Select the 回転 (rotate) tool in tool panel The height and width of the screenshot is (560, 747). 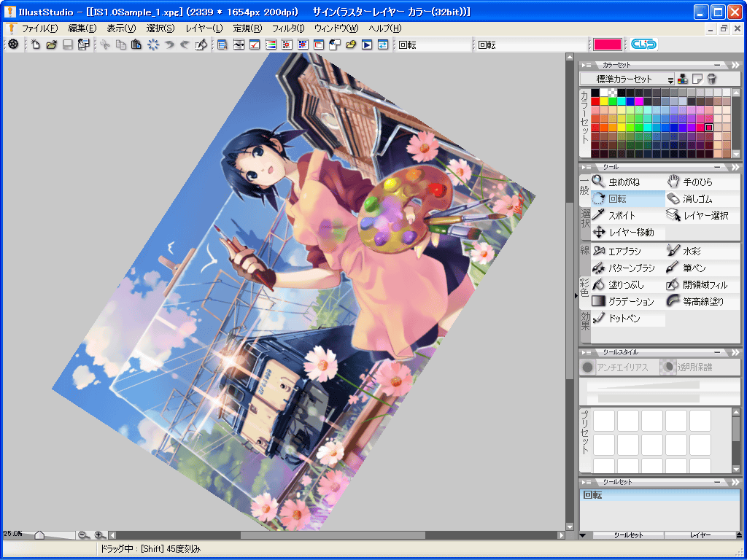(627, 198)
